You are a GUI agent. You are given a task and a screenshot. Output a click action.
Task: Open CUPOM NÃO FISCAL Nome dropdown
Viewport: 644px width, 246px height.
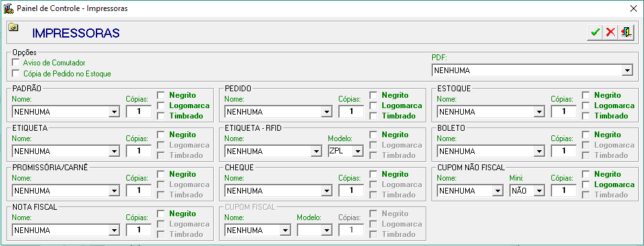(498, 191)
